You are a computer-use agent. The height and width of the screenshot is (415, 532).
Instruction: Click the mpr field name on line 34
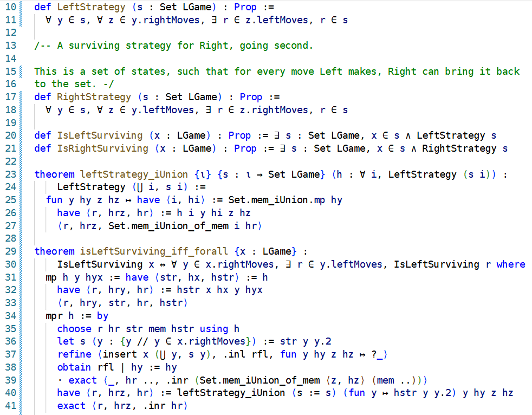pyautogui.click(x=54, y=316)
